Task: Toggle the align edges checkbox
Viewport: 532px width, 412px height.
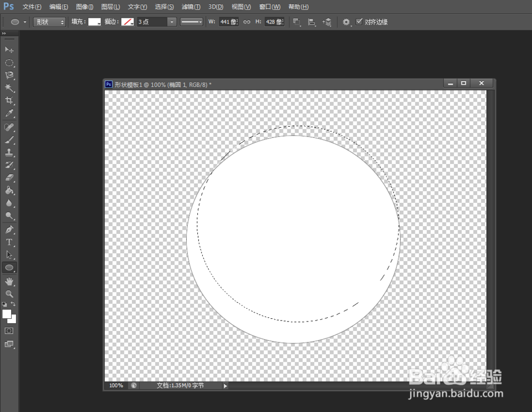Action: (x=359, y=22)
